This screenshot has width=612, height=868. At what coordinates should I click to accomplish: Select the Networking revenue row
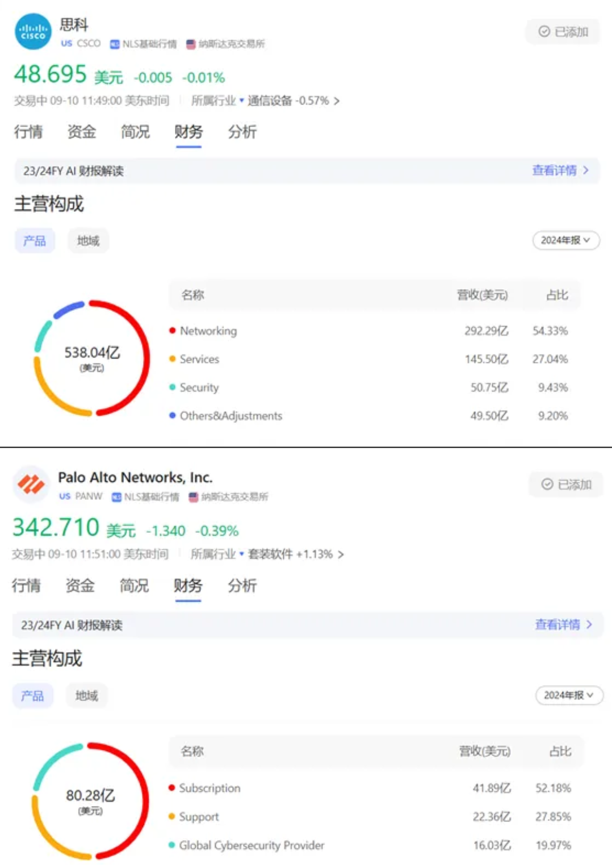coord(375,331)
